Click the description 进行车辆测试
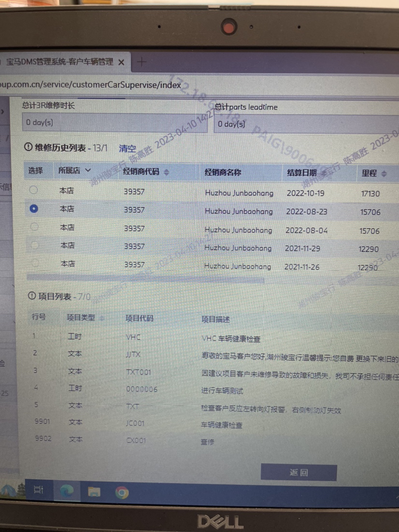399x532 pixels. click(x=222, y=391)
